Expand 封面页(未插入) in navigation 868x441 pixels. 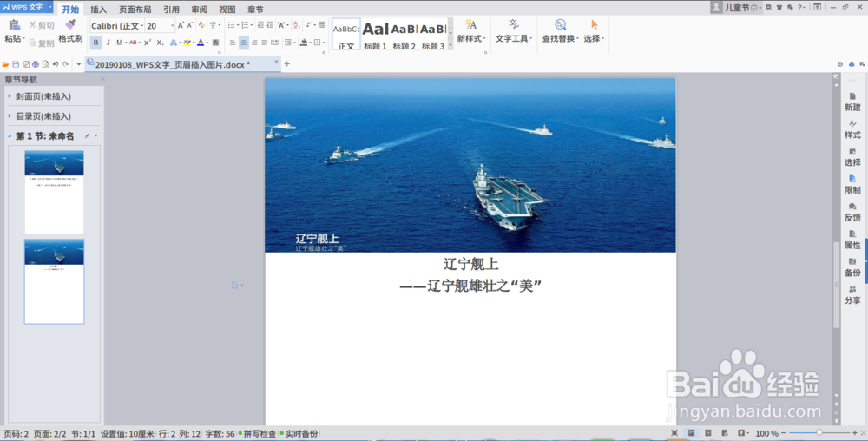[10, 96]
